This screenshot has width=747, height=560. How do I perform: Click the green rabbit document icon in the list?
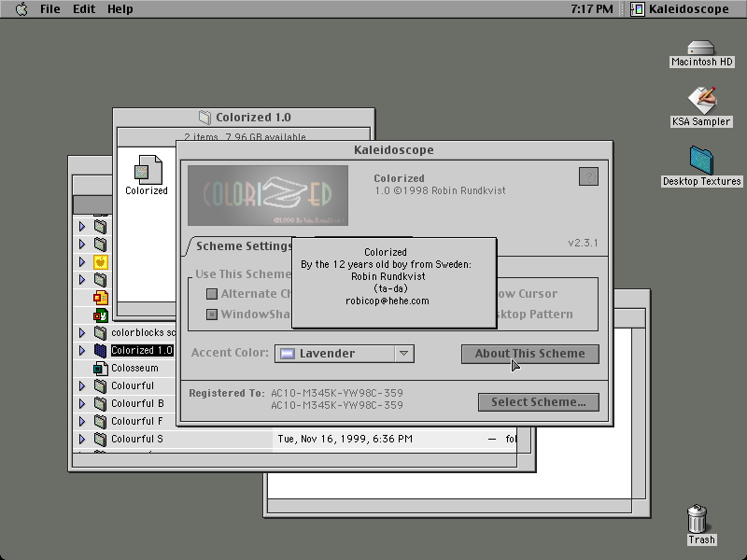click(101, 315)
